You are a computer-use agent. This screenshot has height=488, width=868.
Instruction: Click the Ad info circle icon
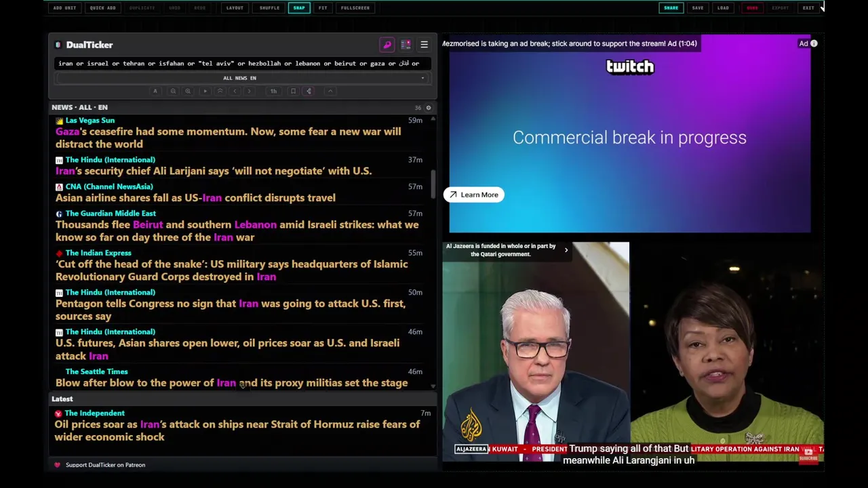[814, 43]
